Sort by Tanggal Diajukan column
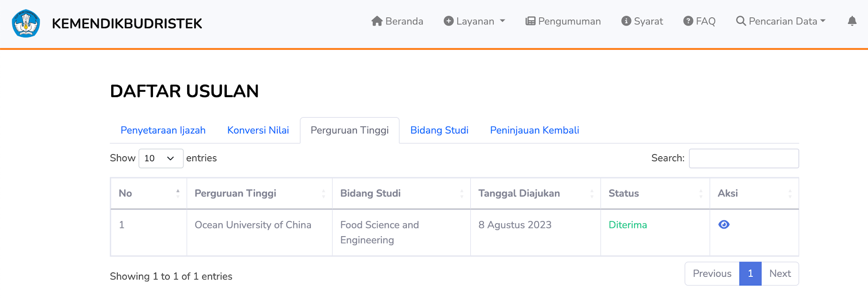 click(x=535, y=193)
